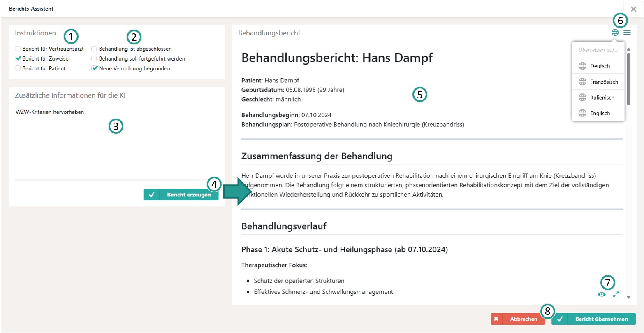Click the globe translate icon in report header
644x333 pixels.
615,33
